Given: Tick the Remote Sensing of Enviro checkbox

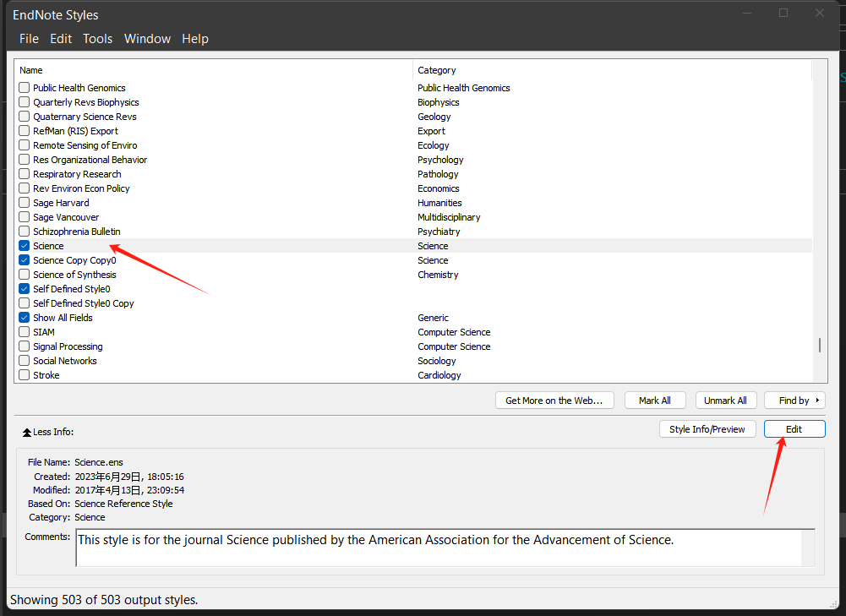Looking at the screenshot, I should pos(25,145).
